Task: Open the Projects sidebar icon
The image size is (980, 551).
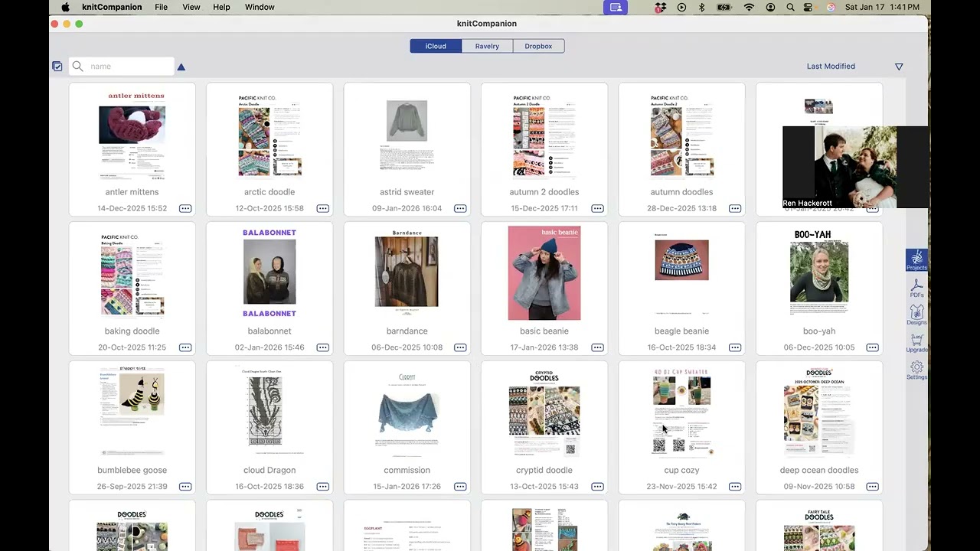Action: point(916,259)
